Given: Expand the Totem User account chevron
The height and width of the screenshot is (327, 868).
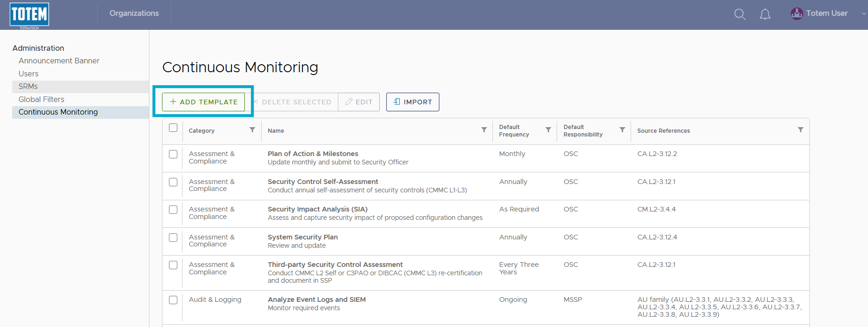Looking at the screenshot, I should pos(864,14).
